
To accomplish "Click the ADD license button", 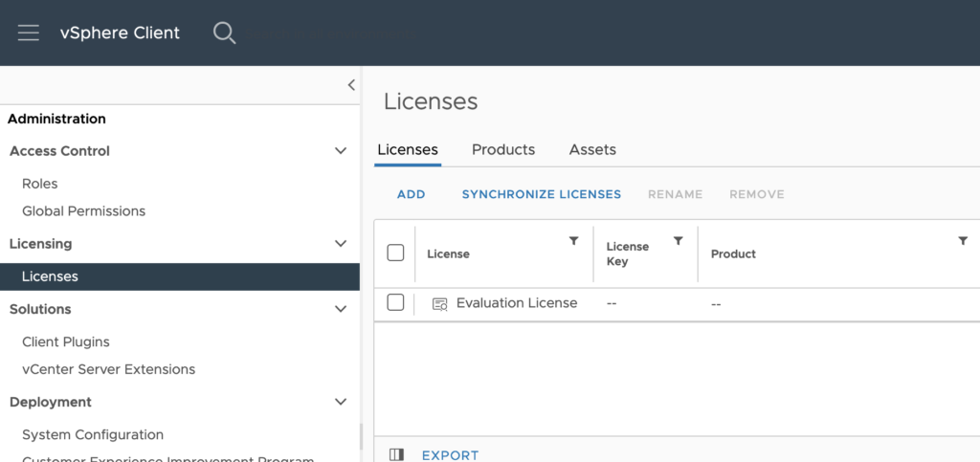I will coord(411,194).
